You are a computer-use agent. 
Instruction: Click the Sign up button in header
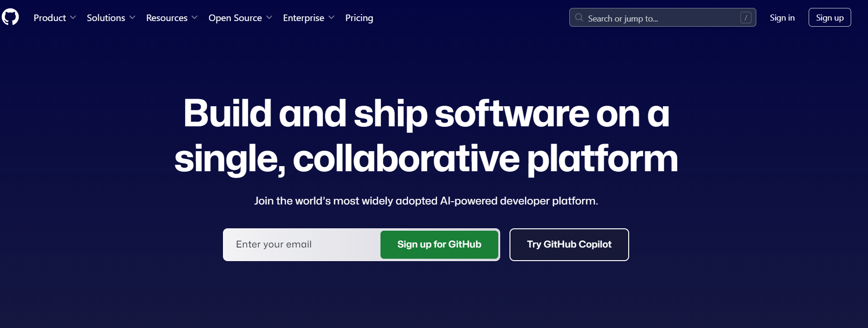coord(830,18)
